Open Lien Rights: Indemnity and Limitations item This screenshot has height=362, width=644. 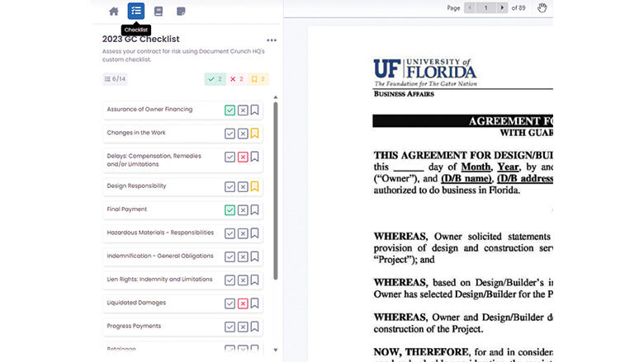(x=160, y=280)
